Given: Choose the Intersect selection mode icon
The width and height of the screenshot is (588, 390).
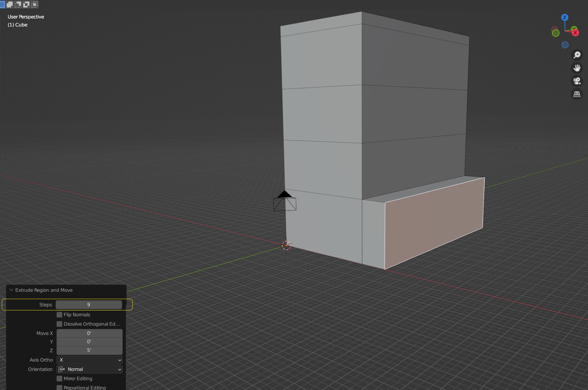Looking at the screenshot, I should click(x=35, y=4).
